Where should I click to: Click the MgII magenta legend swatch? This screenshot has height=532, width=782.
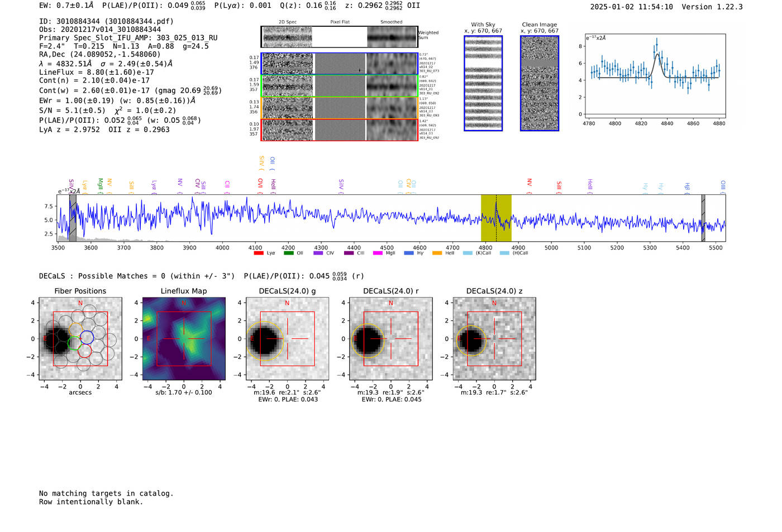tap(378, 253)
